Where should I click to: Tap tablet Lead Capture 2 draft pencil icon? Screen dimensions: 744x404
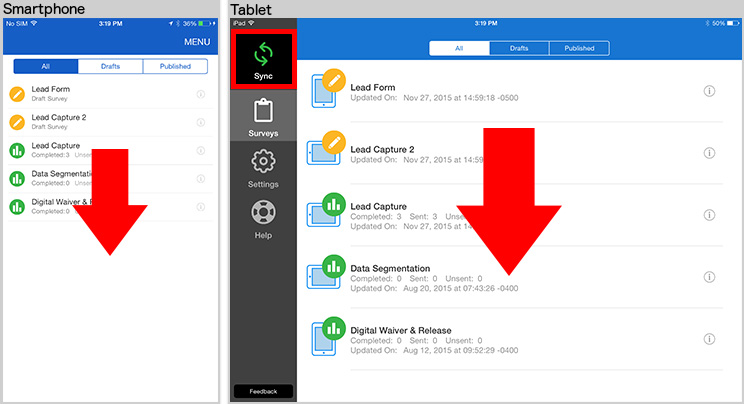click(334, 142)
